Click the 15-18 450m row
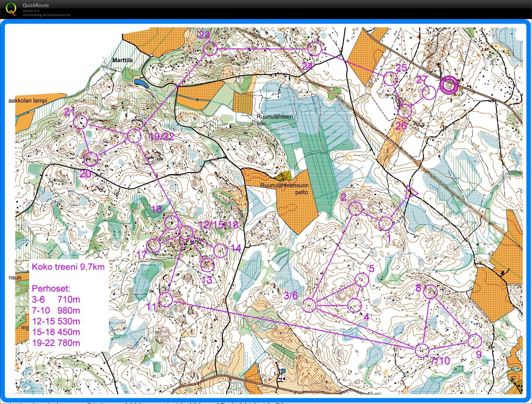This screenshot has height=404, width=532. [56, 332]
